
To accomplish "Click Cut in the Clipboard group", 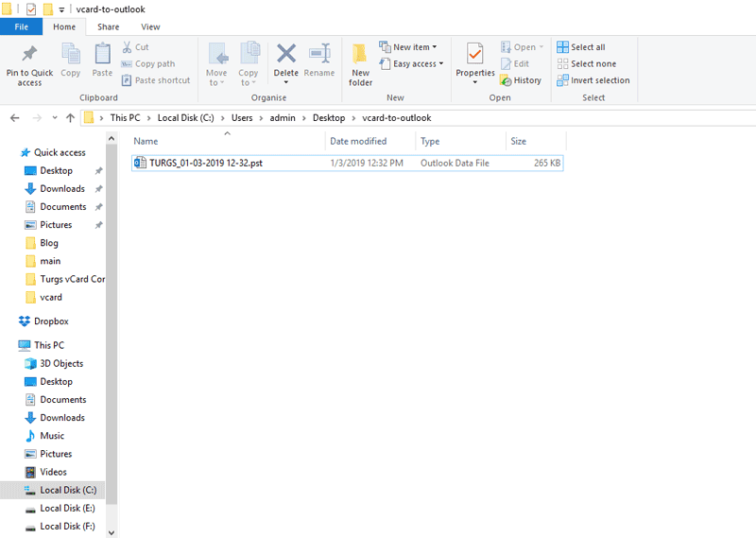I will [135, 47].
